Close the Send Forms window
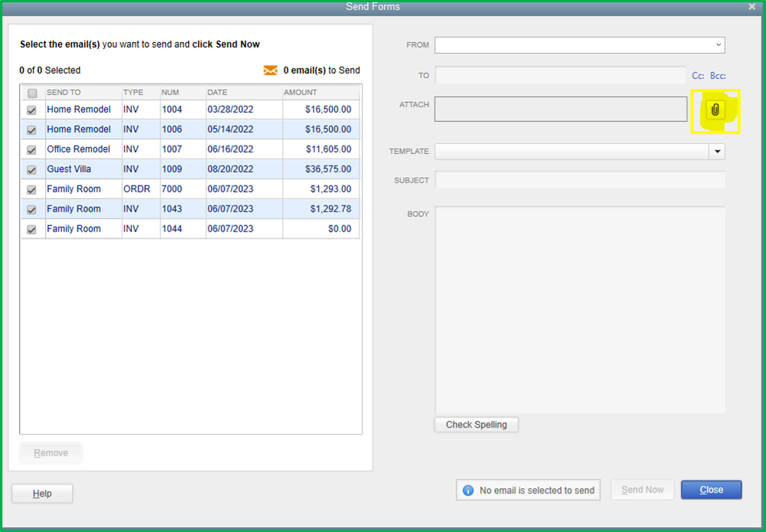 (x=752, y=7)
